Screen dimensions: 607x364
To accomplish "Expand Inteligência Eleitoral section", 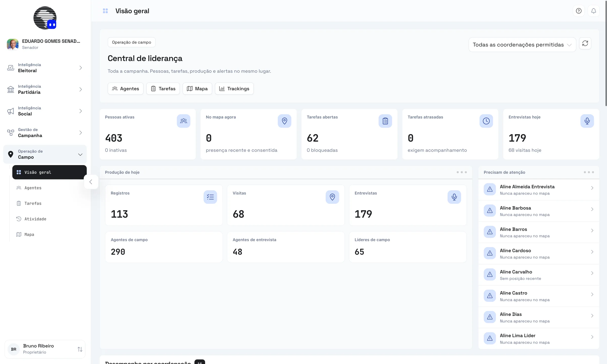I will point(45,68).
